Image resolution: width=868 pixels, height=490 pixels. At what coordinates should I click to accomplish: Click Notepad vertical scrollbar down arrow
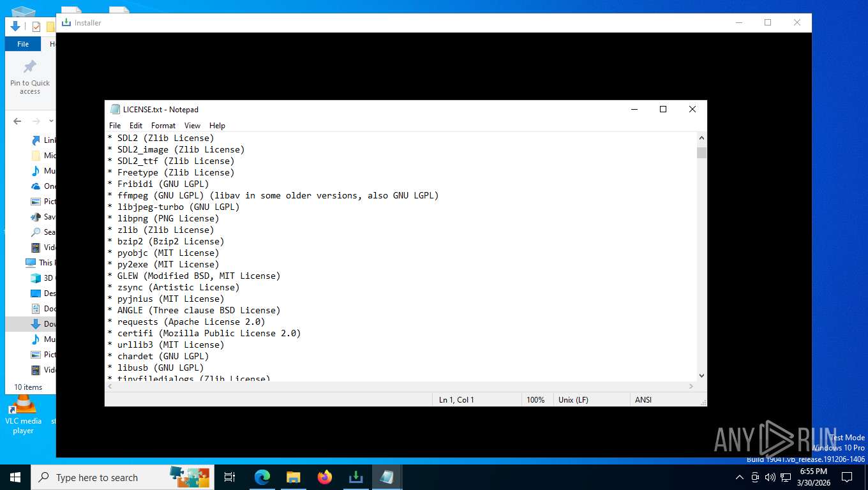click(701, 376)
